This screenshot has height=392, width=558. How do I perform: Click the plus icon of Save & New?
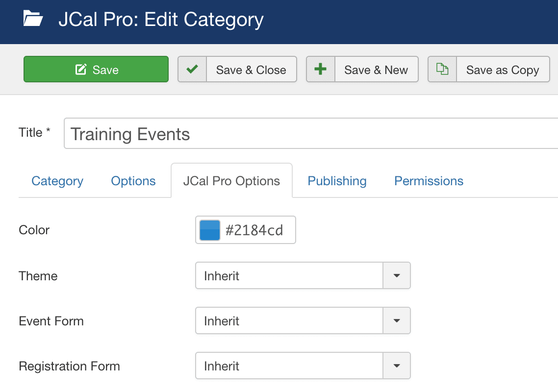click(x=321, y=69)
